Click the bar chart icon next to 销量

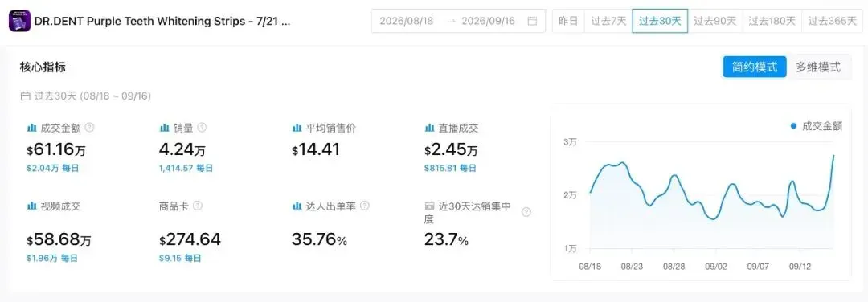click(165, 128)
